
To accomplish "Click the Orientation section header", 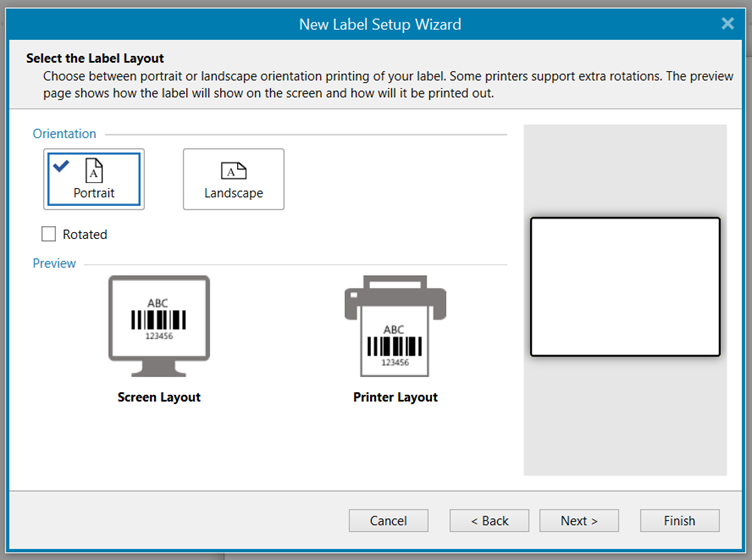I will [x=64, y=134].
